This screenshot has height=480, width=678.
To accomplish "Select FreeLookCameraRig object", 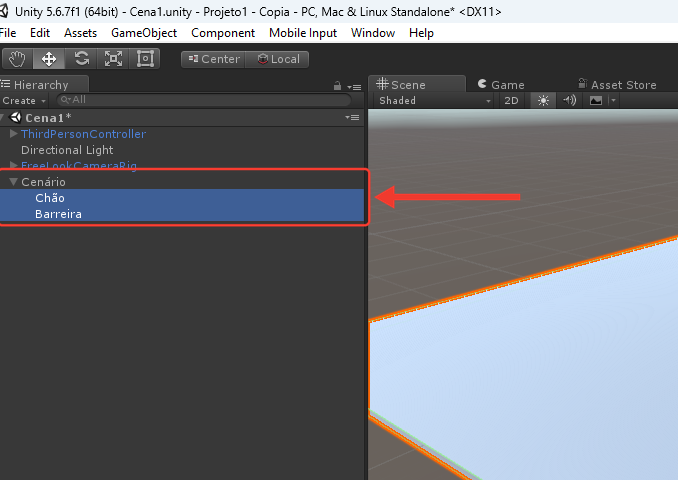I will 79,165.
